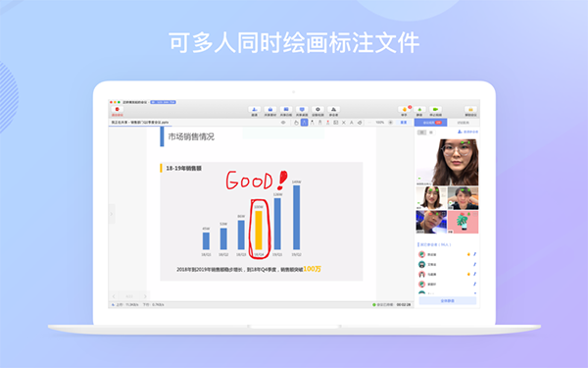This screenshot has width=588, height=368.
Task: Click the 00:02:28 meeting timer
Action: point(404,304)
